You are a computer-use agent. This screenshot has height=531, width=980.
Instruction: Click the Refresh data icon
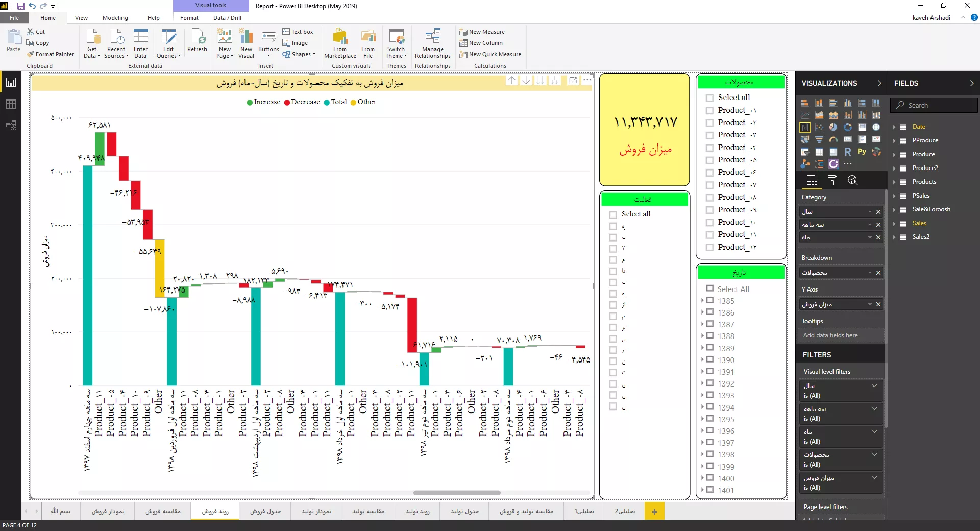click(x=197, y=41)
